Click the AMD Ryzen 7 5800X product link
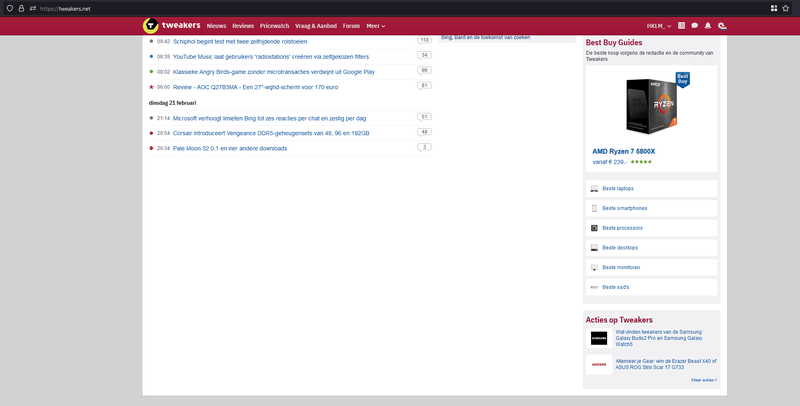The height and width of the screenshot is (406, 800). tap(623, 151)
